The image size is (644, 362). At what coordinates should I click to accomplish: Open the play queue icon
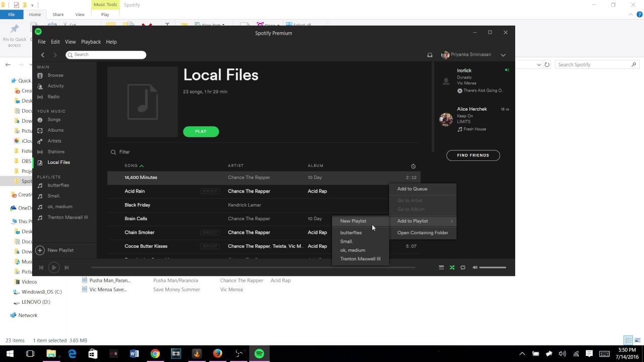point(441,267)
